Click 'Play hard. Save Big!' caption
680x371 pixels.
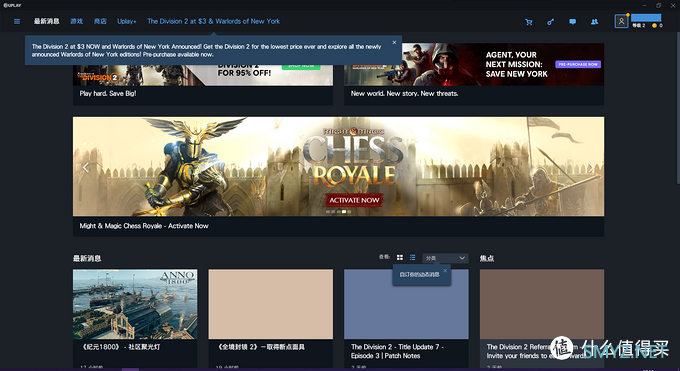[108, 93]
